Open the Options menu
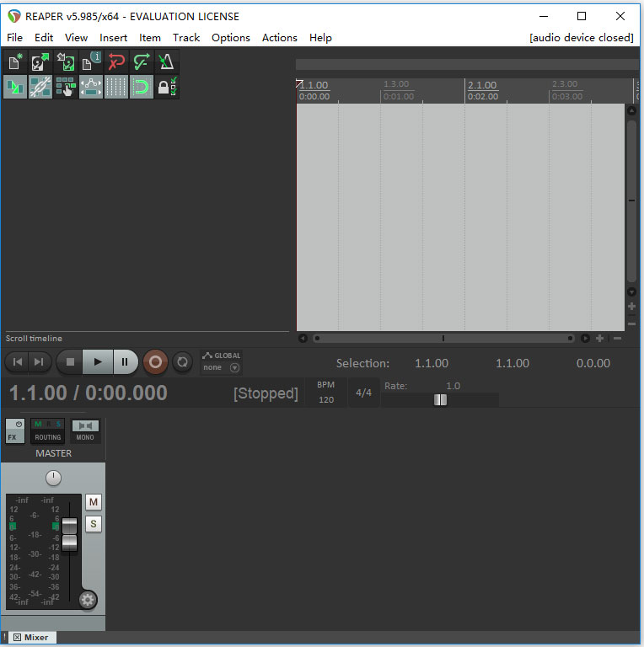 (x=230, y=37)
